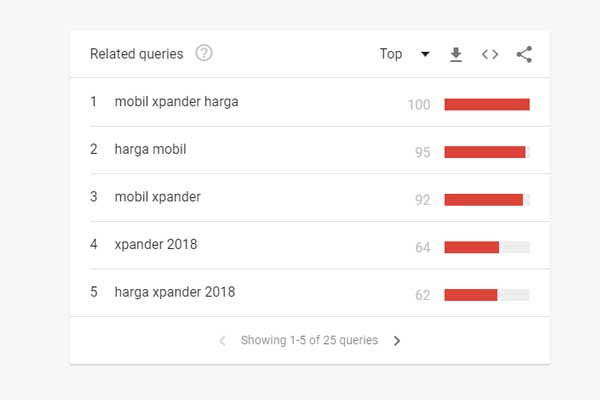This screenshot has width=600, height=400.
Task: Go to previous page of queries
Action: (222, 340)
